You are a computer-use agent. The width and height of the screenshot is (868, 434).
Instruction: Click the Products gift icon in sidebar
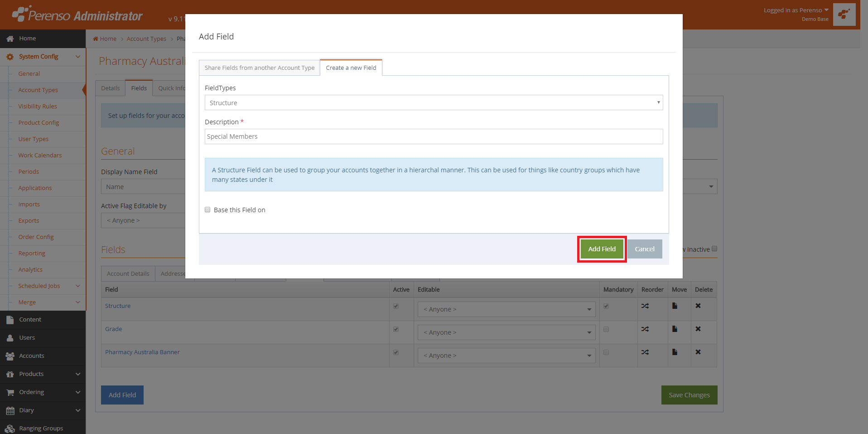[x=10, y=374]
